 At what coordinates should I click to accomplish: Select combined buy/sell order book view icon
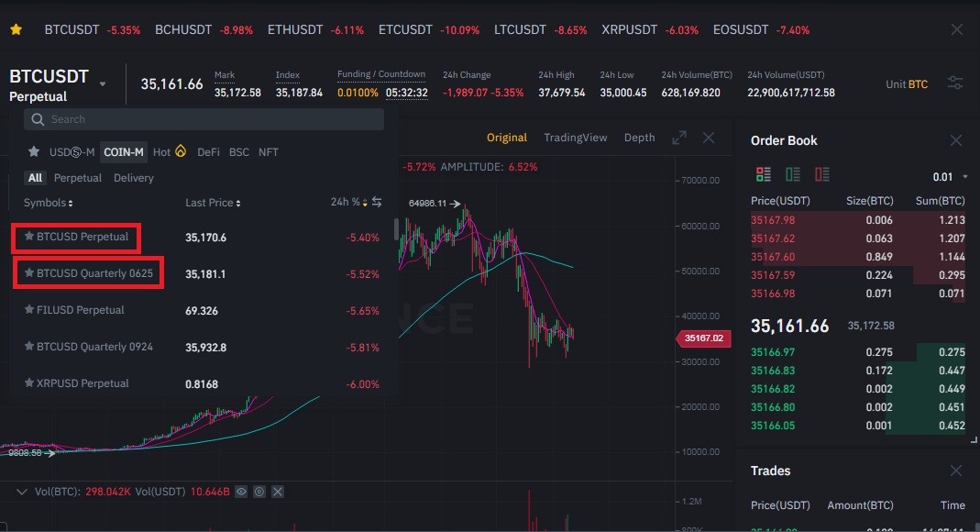tap(763, 174)
